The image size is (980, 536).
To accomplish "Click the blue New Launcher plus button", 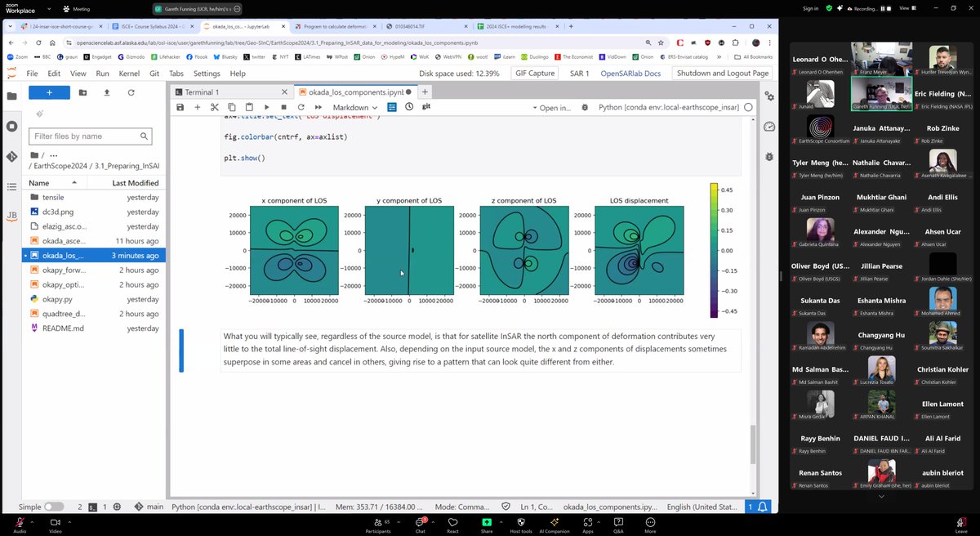I will click(x=48, y=93).
